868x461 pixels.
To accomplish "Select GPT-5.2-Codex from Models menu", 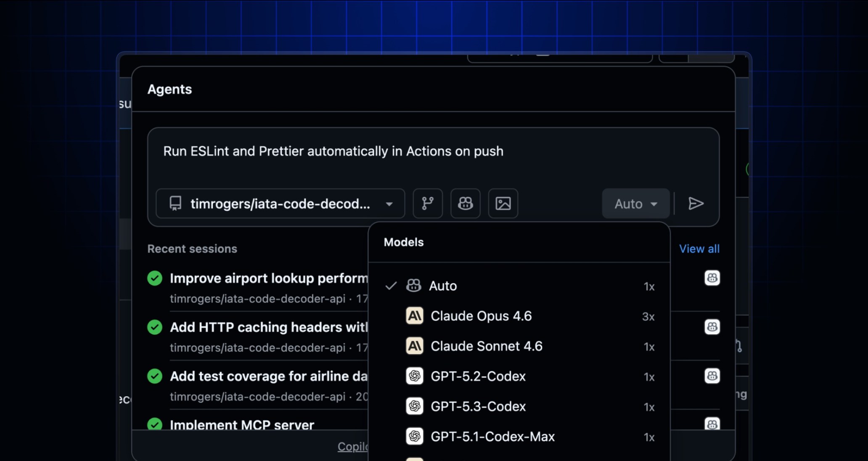I will tap(478, 376).
